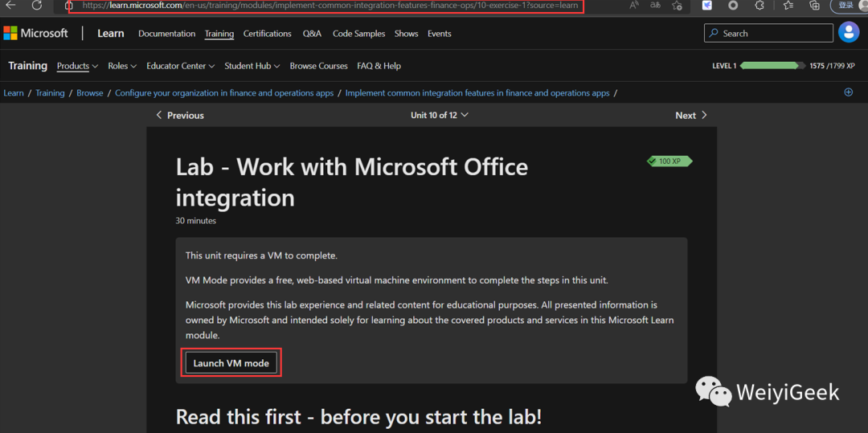The image size is (868, 433).
Task: Add this page to favorites star icon
Action: (x=677, y=6)
